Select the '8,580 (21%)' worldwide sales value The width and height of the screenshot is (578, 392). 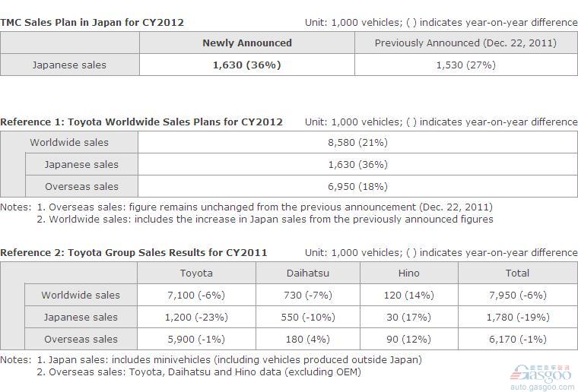[357, 143]
